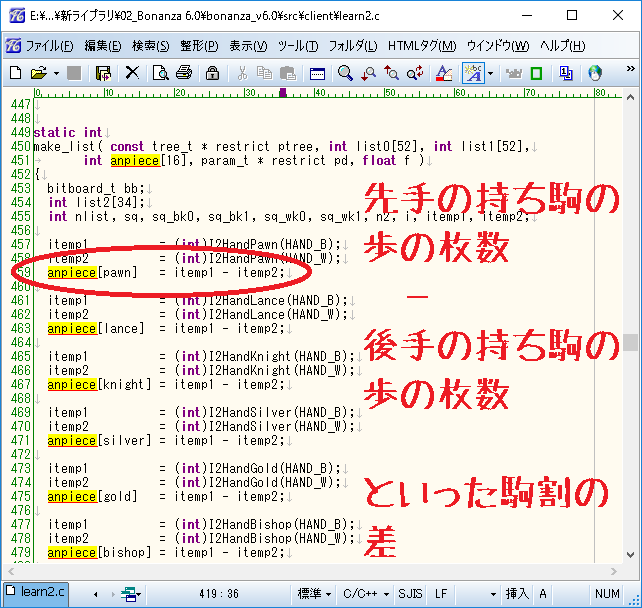The image size is (642, 608).
Task: Click the replace icon
Action: (x=415, y=73)
